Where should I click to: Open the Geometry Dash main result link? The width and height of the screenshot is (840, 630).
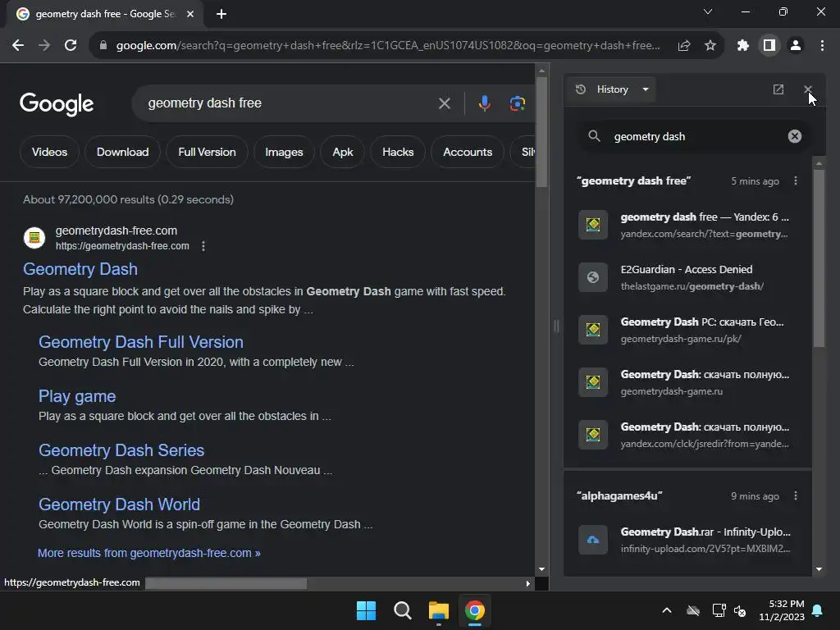click(x=80, y=269)
